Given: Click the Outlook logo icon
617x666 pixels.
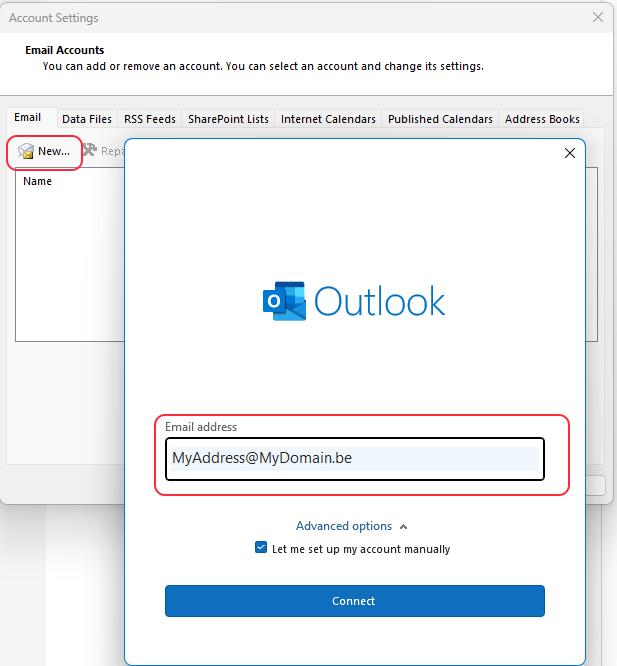Looking at the screenshot, I should coord(285,301).
